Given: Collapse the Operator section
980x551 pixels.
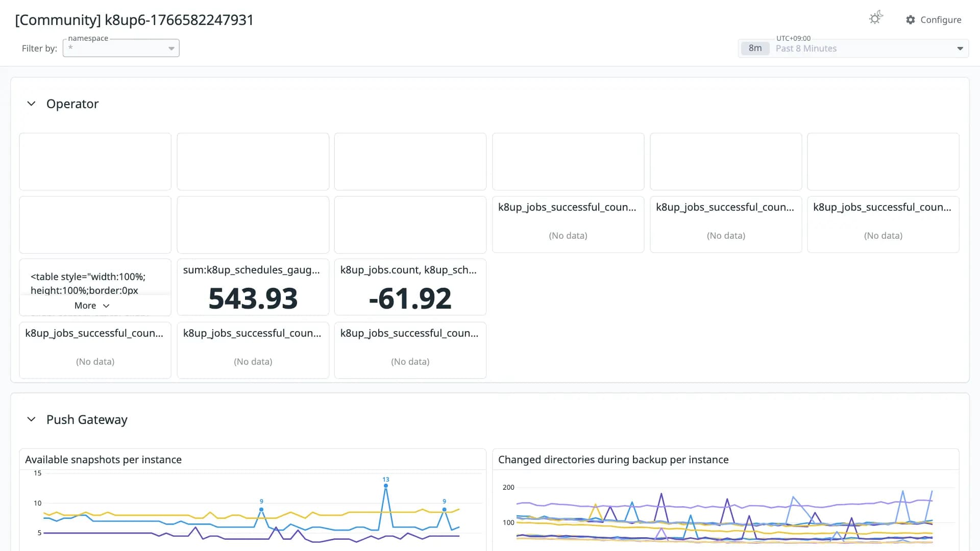Looking at the screenshot, I should click(31, 104).
